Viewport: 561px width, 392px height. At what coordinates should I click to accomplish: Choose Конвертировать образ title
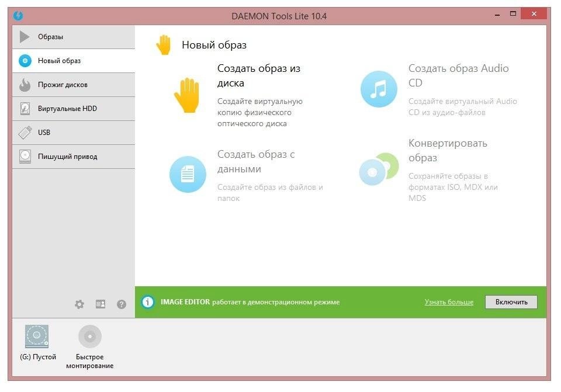pos(448,150)
